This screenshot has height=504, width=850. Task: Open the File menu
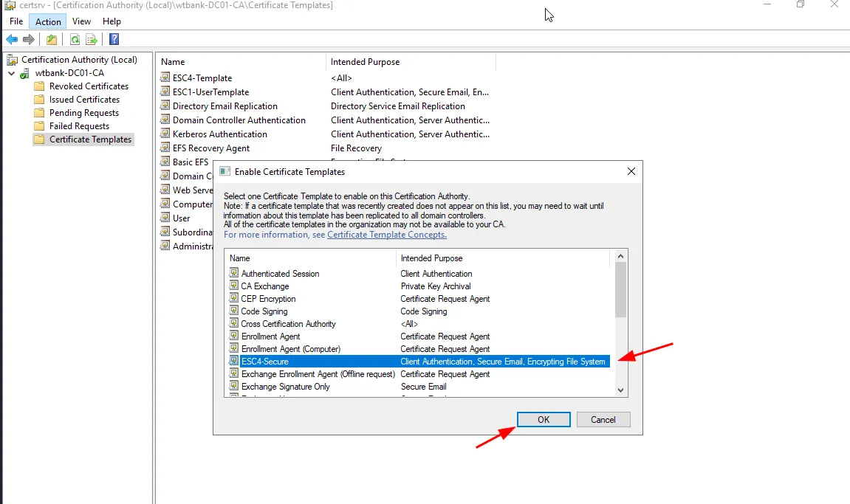tap(16, 21)
